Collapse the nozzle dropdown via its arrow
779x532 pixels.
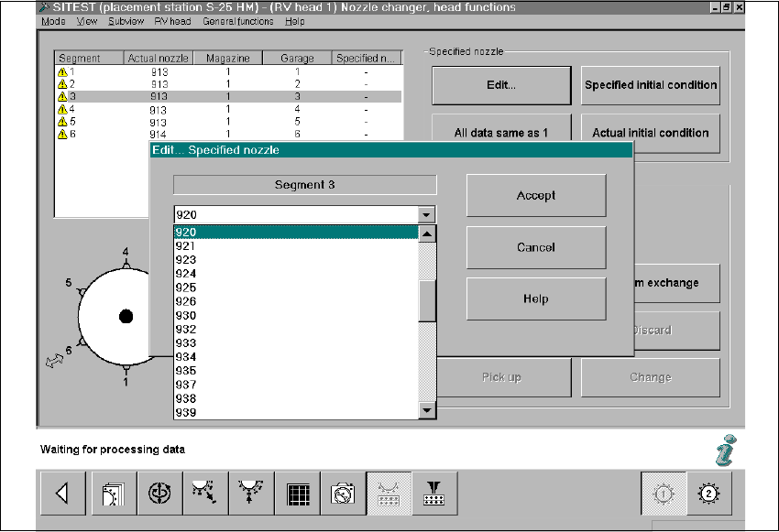(x=426, y=214)
